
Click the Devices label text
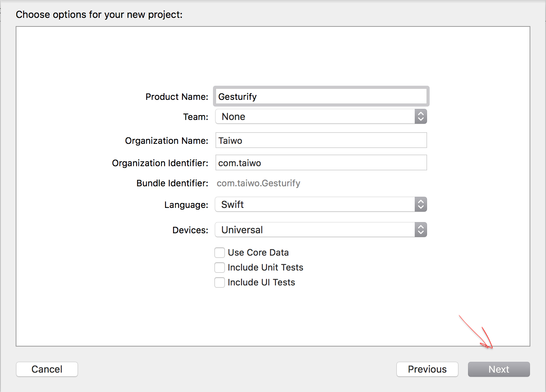pyautogui.click(x=190, y=230)
